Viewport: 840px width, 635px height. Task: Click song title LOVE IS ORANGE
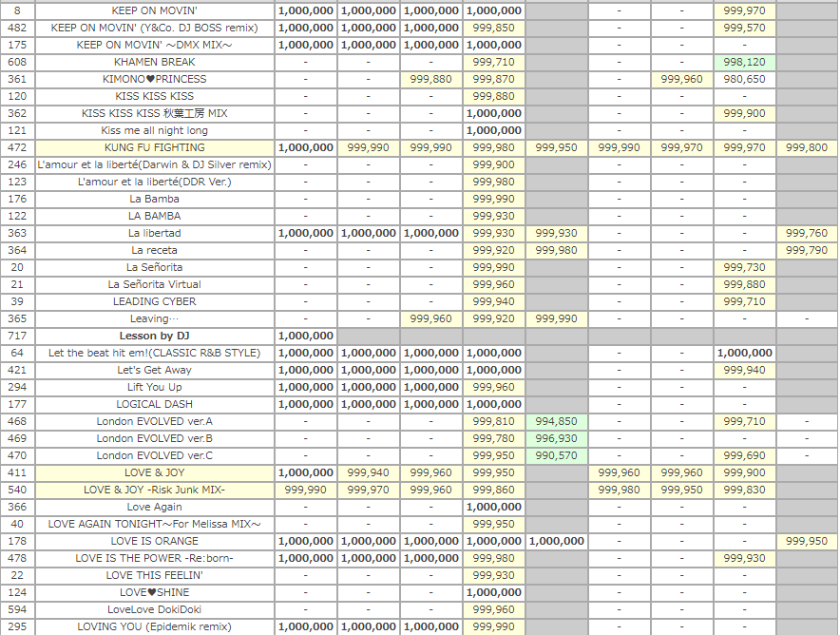click(154, 541)
